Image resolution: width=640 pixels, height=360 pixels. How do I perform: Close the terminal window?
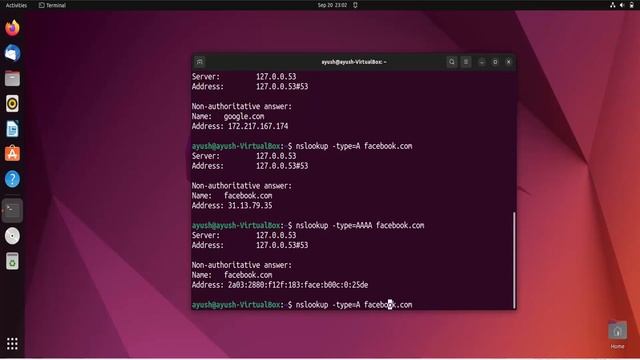click(509, 62)
